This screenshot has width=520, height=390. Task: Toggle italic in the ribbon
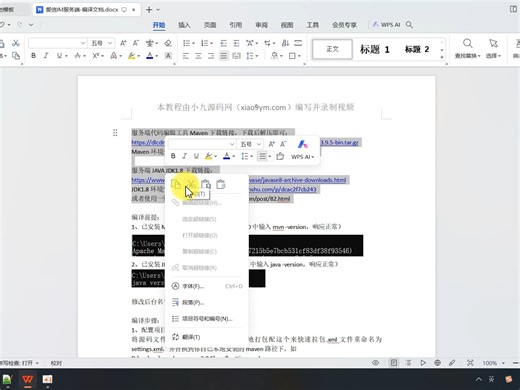46,56
